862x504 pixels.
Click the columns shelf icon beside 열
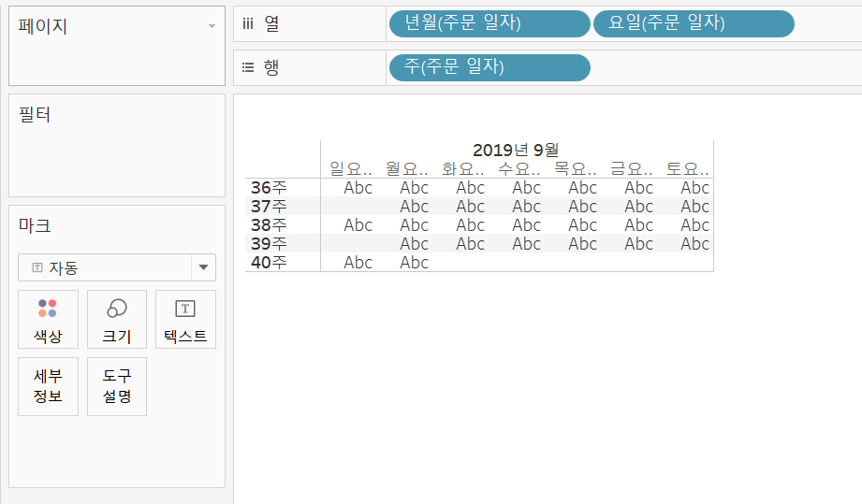tap(248, 23)
